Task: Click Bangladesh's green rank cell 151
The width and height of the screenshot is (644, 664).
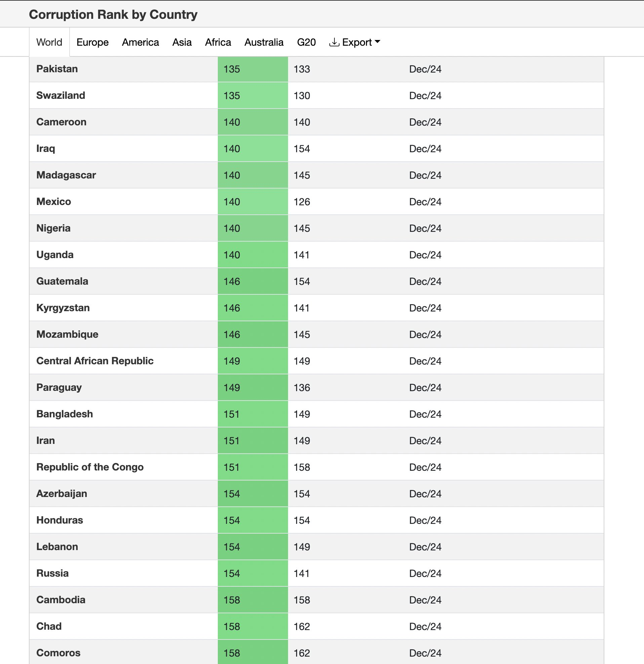Action: 253,414
